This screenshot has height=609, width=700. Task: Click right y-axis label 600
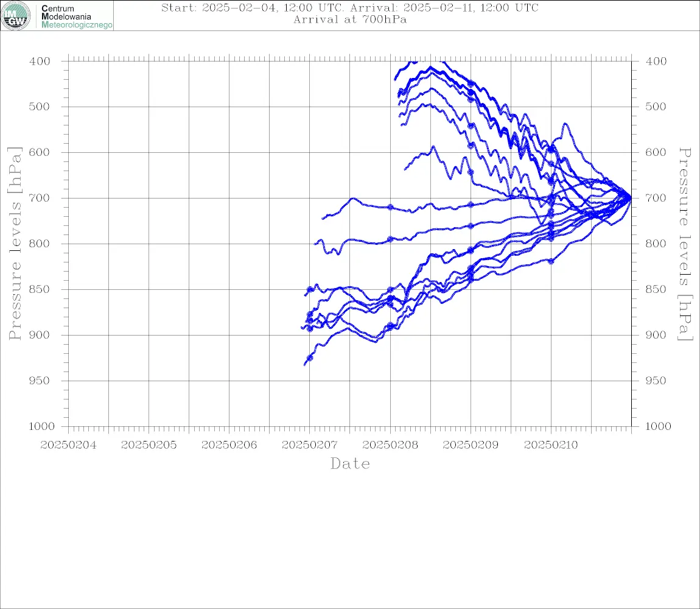coord(656,152)
